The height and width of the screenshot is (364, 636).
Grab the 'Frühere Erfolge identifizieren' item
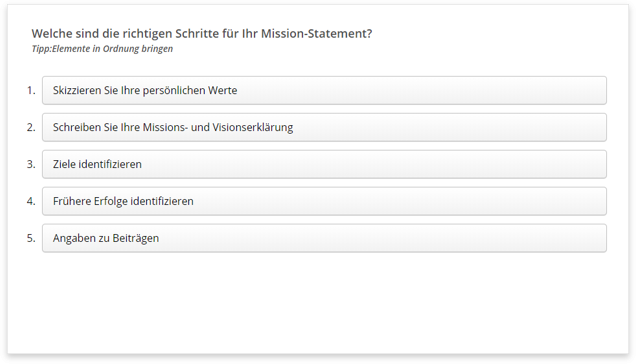[x=324, y=201]
